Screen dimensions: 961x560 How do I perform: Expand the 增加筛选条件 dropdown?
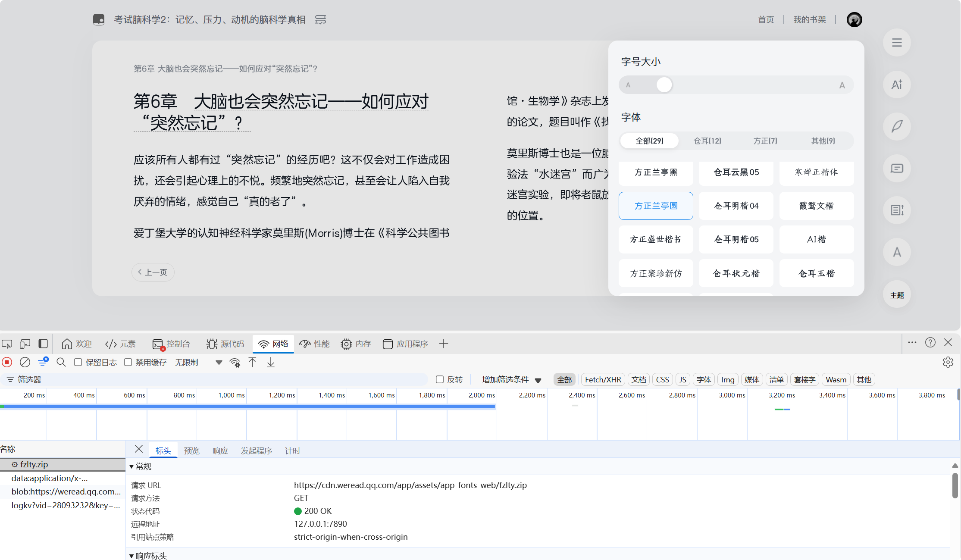click(x=511, y=379)
